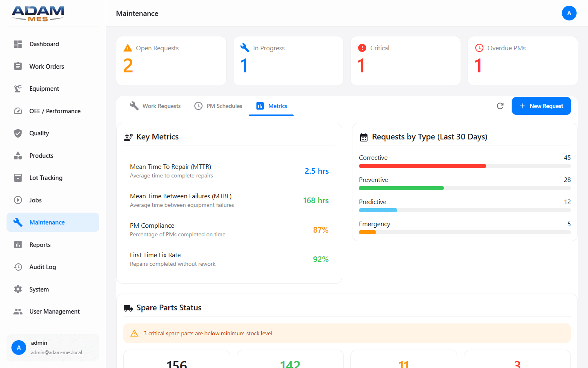Select the Quality shield icon

tap(18, 133)
